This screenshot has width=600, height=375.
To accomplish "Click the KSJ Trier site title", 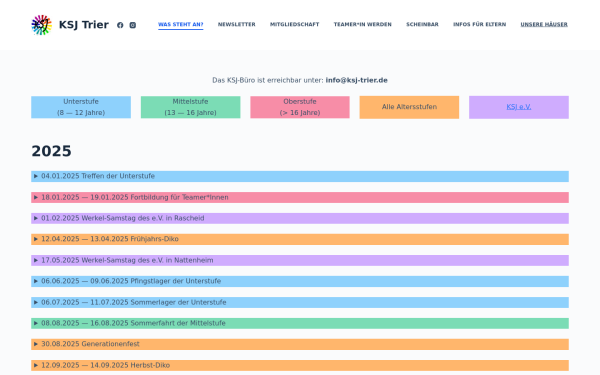I will click(x=84, y=25).
